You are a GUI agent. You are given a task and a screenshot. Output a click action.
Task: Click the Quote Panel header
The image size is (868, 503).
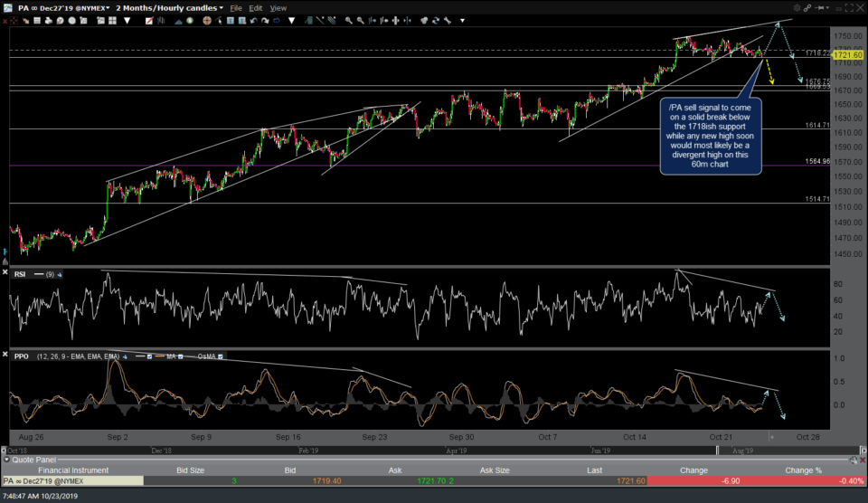pyautogui.click(x=34, y=460)
